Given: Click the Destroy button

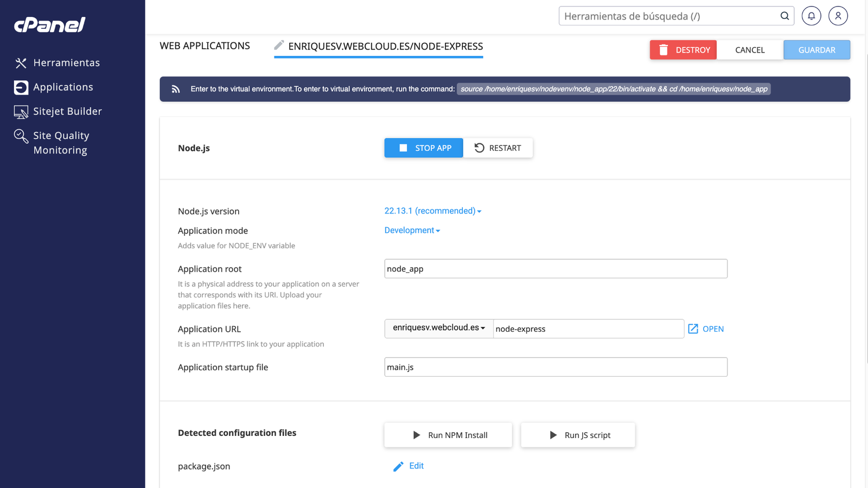Looking at the screenshot, I should click(683, 50).
